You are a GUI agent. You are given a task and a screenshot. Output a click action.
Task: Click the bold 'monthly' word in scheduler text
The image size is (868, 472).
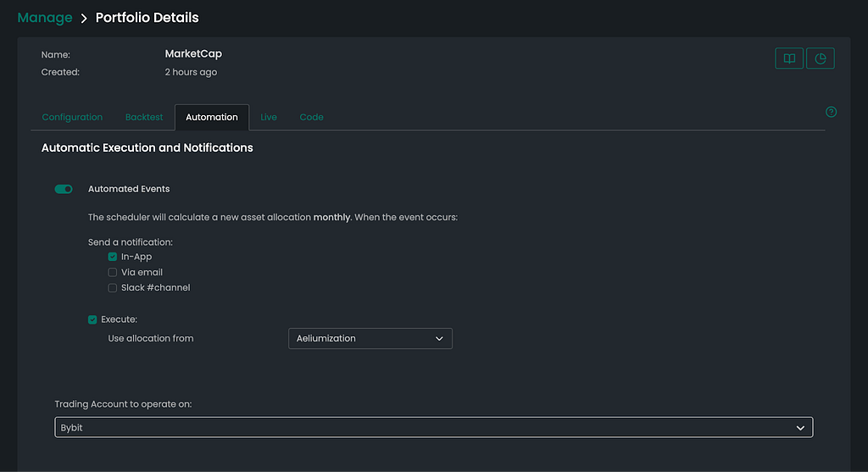pyautogui.click(x=331, y=218)
